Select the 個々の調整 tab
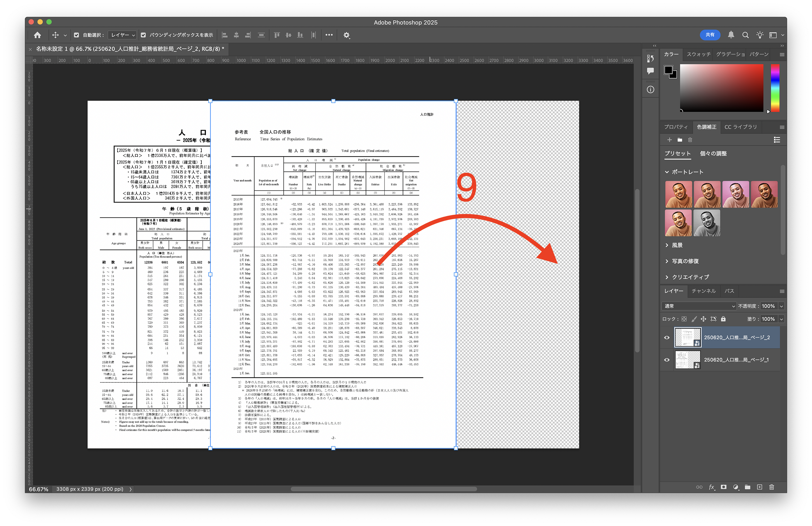Screen dimensions: 812x526 pos(713,154)
